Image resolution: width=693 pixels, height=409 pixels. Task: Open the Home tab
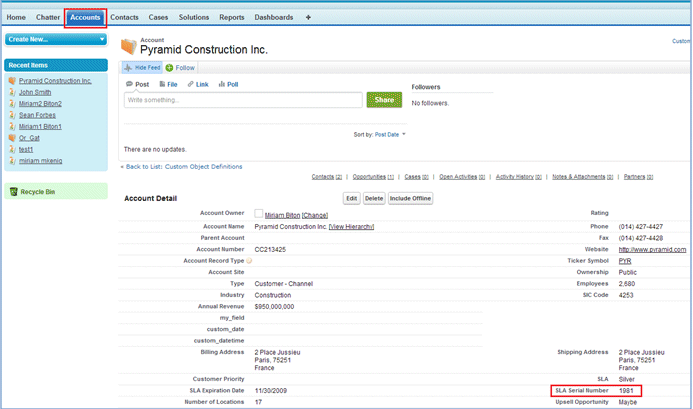16,17
